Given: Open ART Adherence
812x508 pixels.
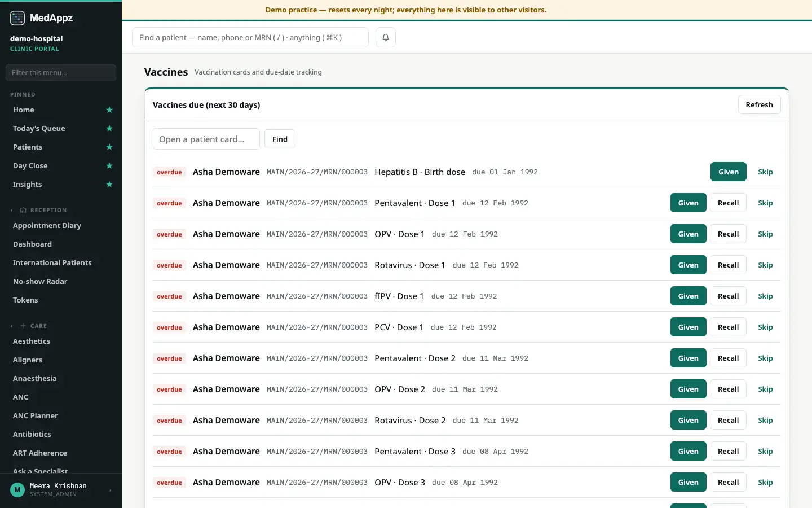Looking at the screenshot, I should (x=40, y=453).
